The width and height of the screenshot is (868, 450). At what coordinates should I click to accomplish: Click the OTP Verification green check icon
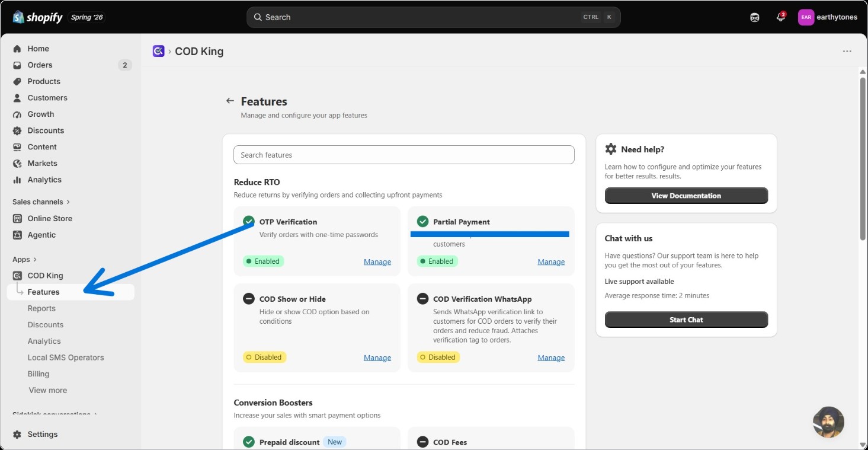click(249, 222)
